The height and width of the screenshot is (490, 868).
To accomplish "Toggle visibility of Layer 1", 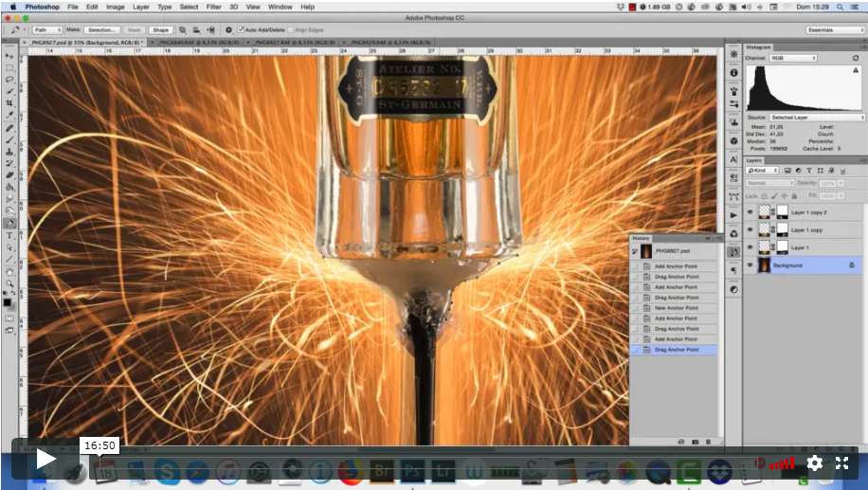I will coord(750,247).
